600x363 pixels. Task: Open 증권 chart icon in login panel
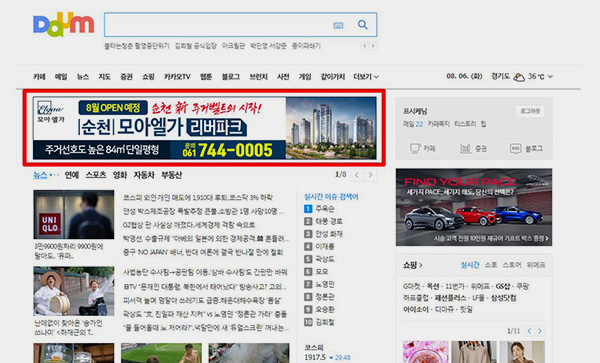coord(465,148)
